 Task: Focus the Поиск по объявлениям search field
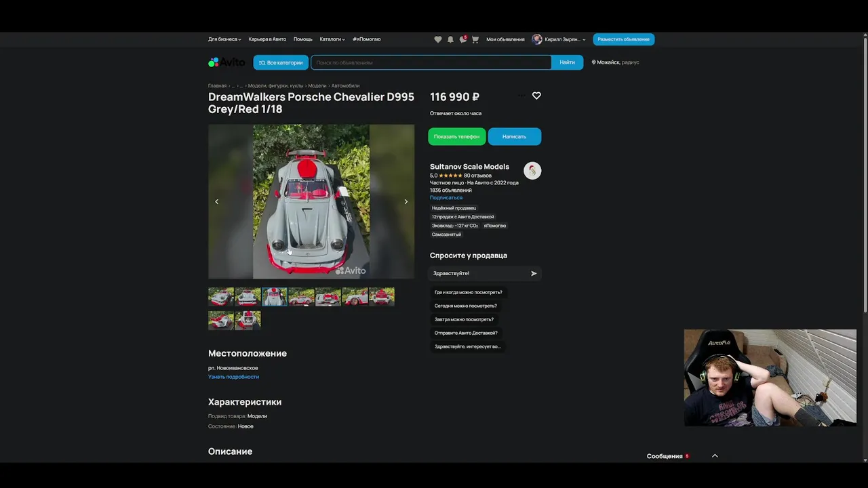pos(431,62)
